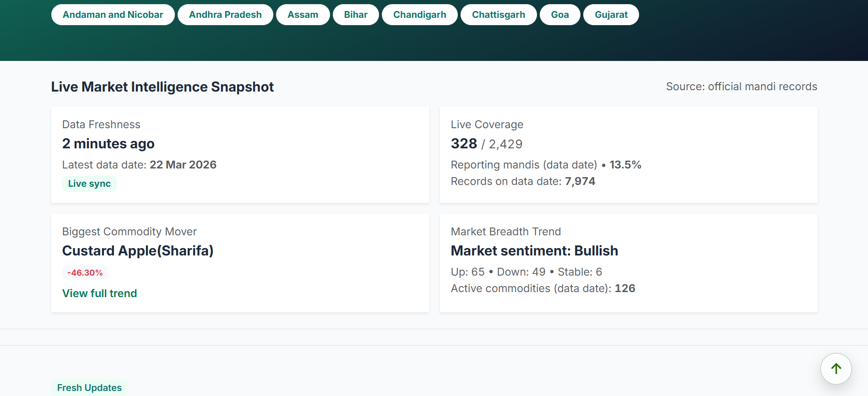This screenshot has width=868, height=396.
Task: Click the Up: 65 Down: 49 breadth line
Action: pyautogui.click(x=526, y=272)
